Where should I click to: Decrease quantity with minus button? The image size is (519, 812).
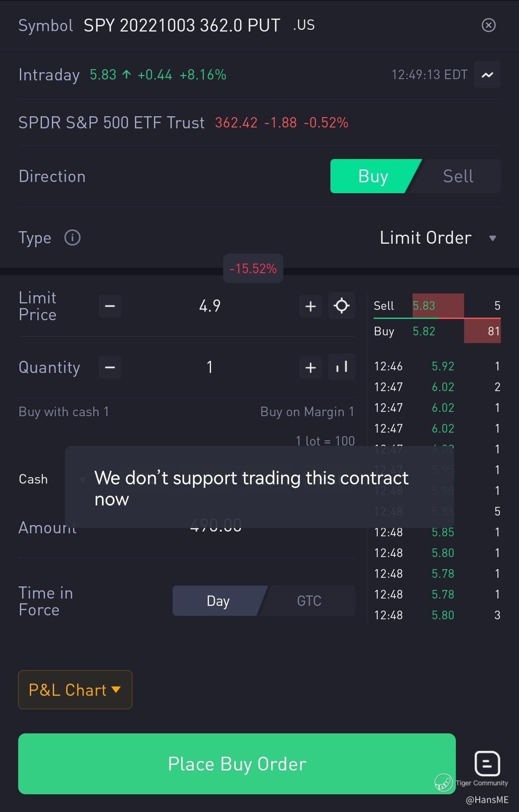tap(110, 368)
